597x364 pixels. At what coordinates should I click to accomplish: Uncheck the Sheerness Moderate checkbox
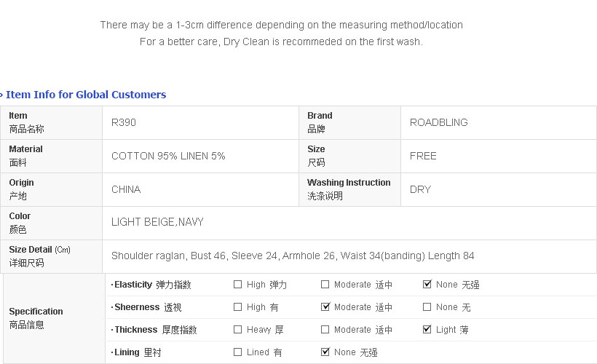click(x=325, y=307)
